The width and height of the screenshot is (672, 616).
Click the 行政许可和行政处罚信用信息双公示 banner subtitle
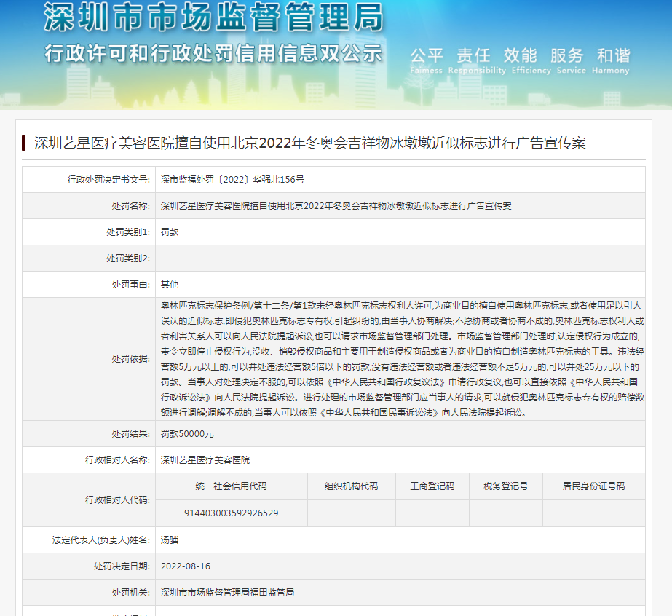213,54
